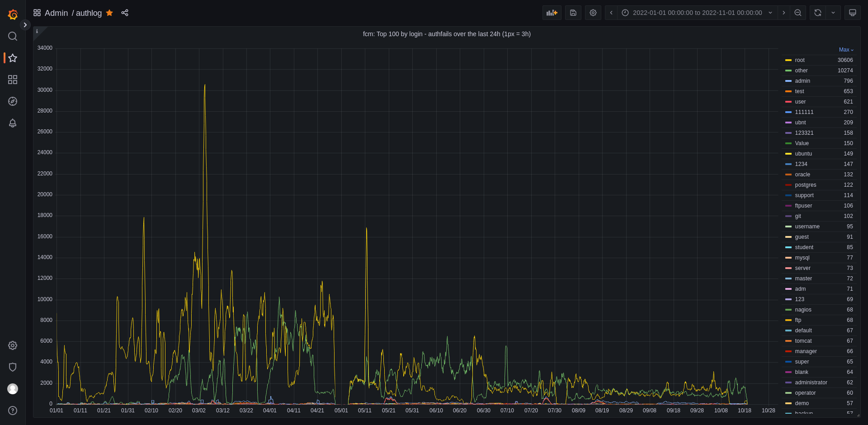Click the Admin folder breadcrumb link
The image size is (868, 425).
click(56, 13)
